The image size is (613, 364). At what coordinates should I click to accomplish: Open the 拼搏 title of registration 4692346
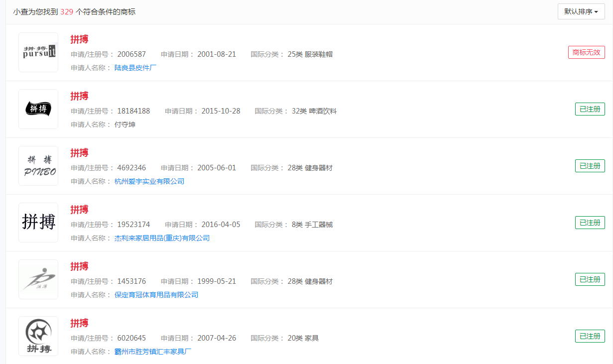tap(79, 153)
